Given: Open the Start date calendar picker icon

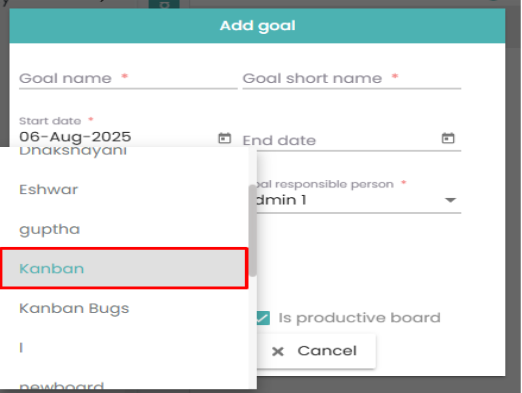Looking at the screenshot, I should pyautogui.click(x=224, y=138).
